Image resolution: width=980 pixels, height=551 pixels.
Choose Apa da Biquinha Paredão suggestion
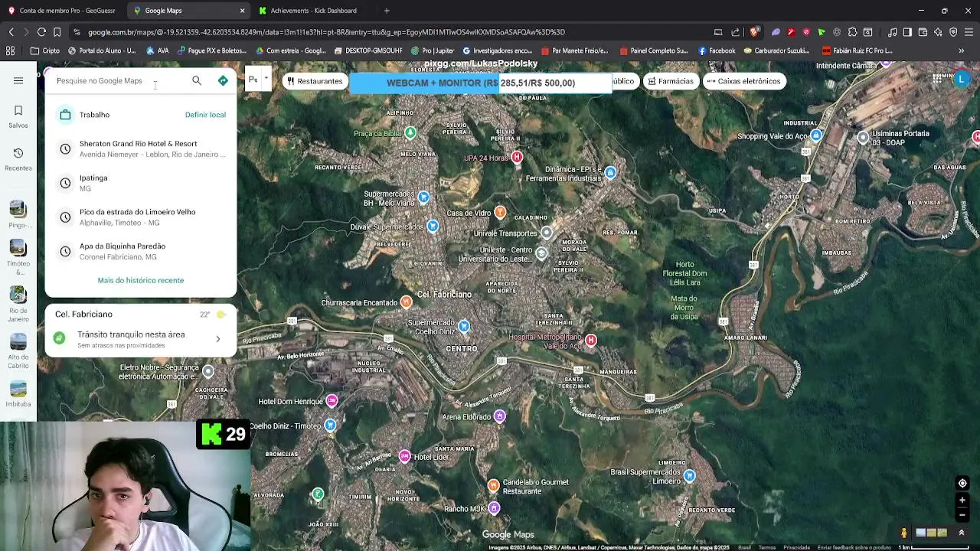point(141,251)
